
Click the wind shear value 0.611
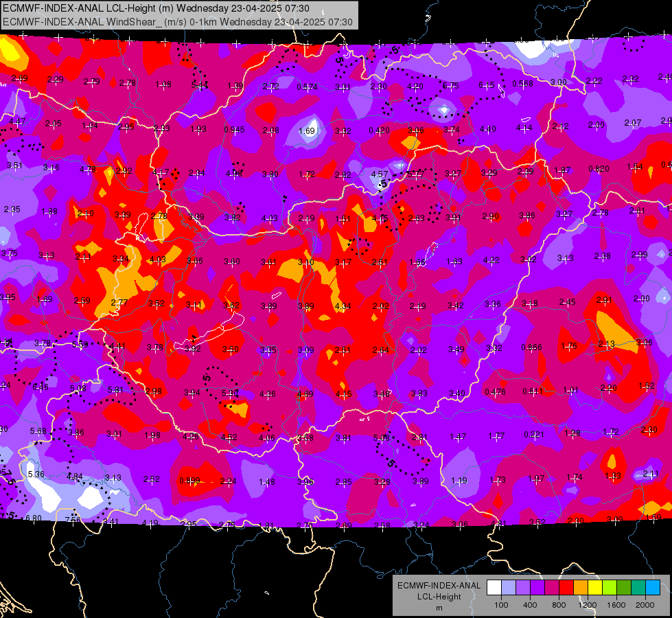(x=533, y=391)
